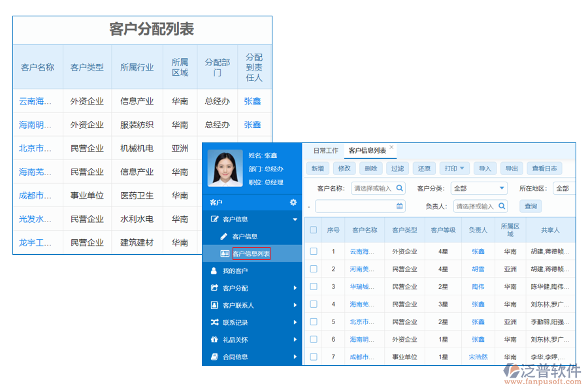
Task: Click the contact card icon for 客户联系人
Action: pos(213,304)
